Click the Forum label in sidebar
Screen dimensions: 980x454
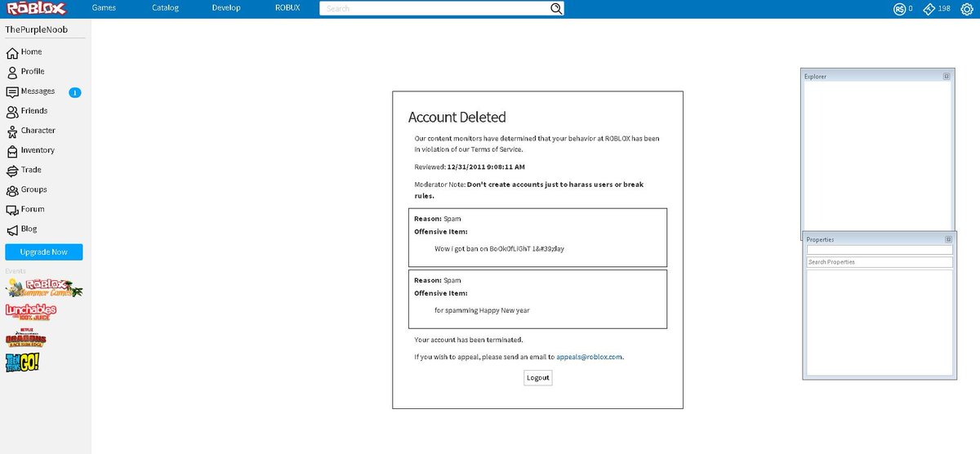click(33, 209)
